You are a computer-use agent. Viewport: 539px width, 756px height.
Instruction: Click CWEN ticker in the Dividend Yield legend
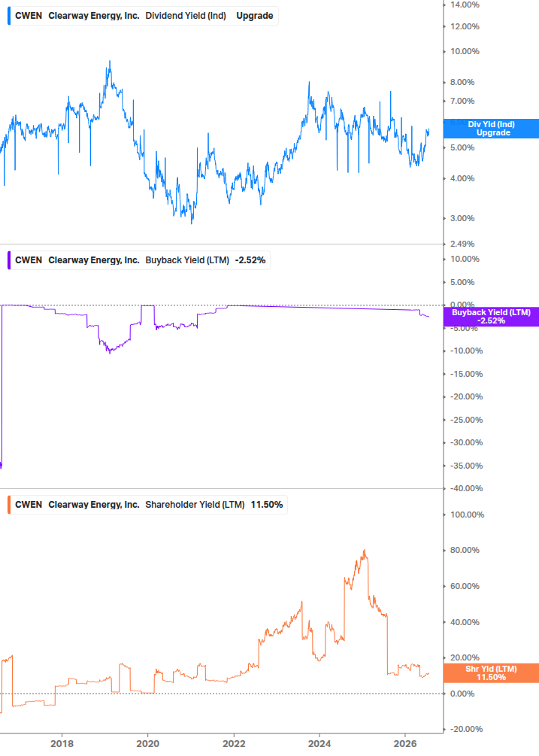(29, 16)
